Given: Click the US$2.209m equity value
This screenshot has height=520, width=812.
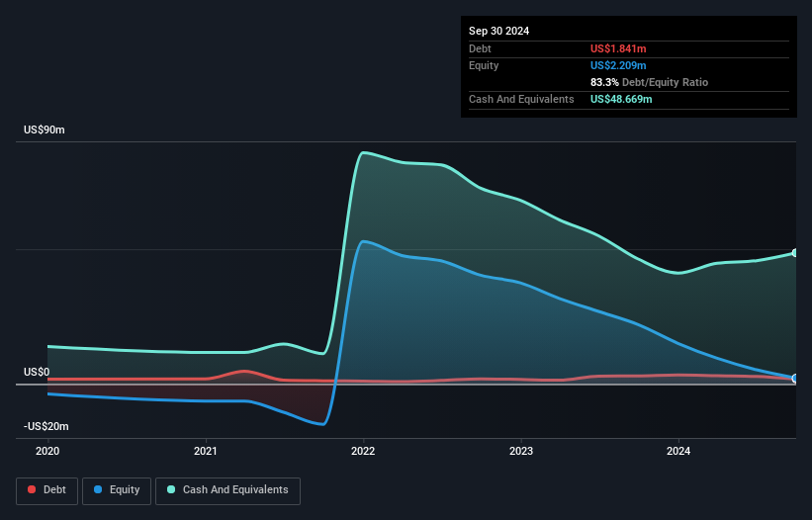Looking at the screenshot, I should [618, 65].
